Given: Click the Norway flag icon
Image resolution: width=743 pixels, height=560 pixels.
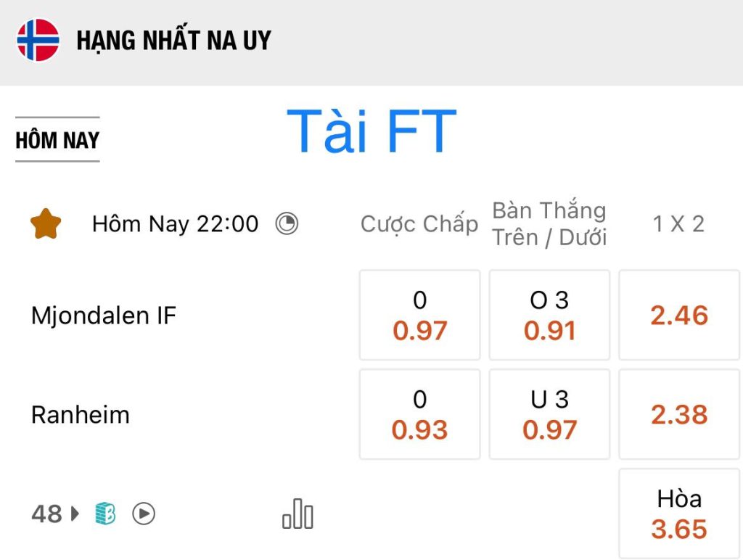Looking at the screenshot, I should pos(38,40).
